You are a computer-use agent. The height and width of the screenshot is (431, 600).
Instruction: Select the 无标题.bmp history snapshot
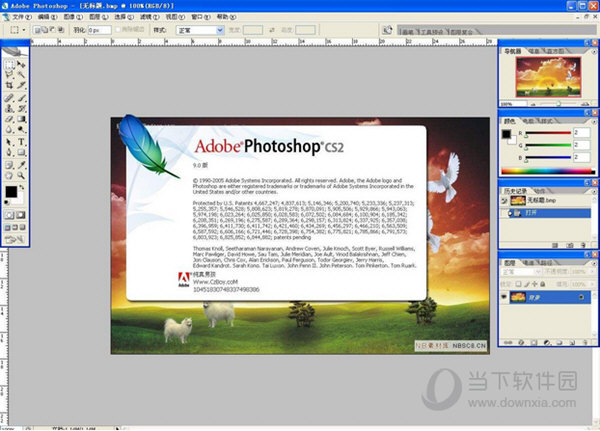pos(546,200)
